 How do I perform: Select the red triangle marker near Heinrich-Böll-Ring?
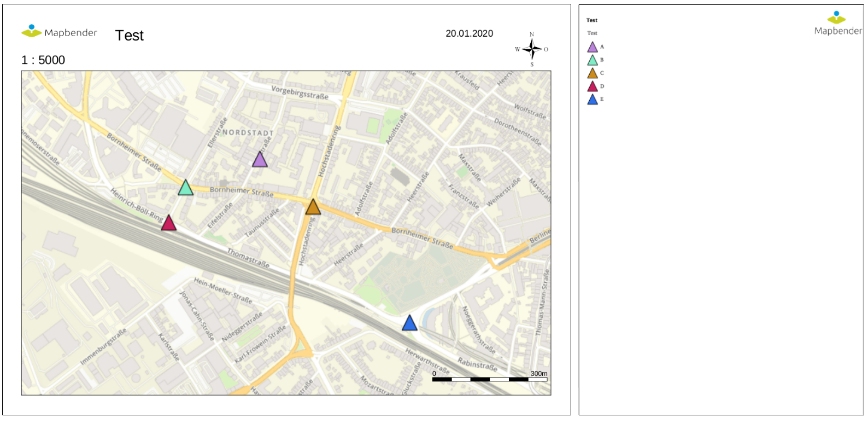168,223
